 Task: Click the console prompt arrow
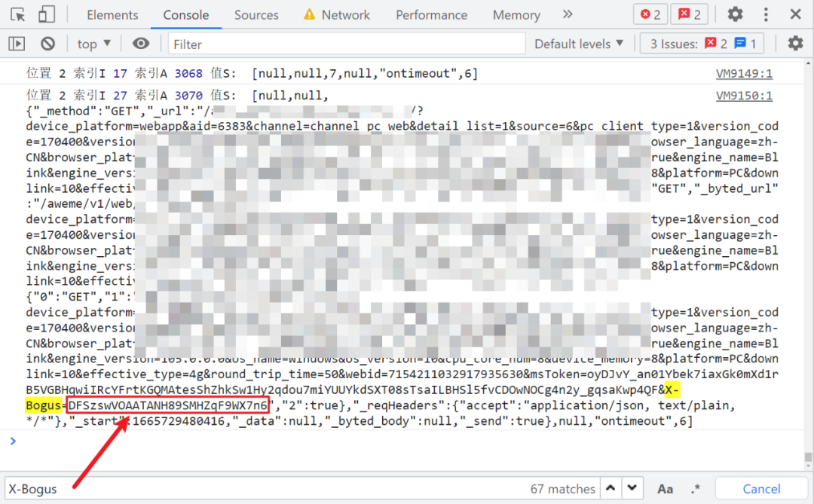click(x=13, y=441)
